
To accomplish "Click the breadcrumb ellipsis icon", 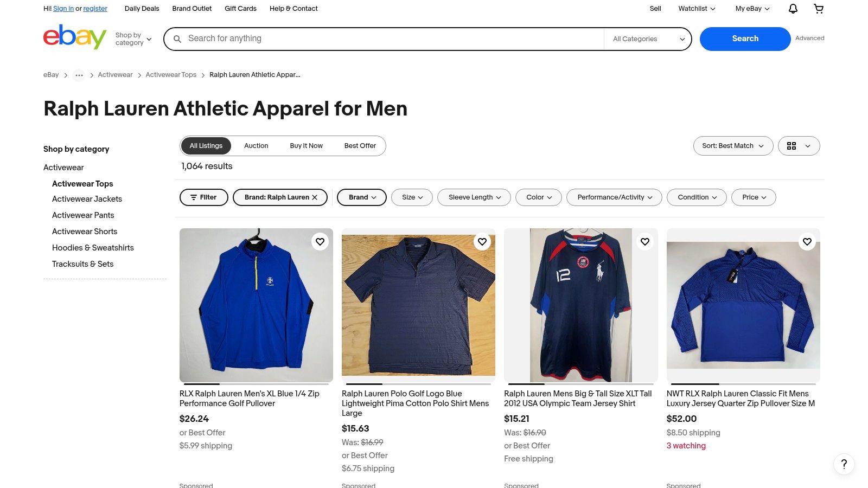I will pos(79,75).
